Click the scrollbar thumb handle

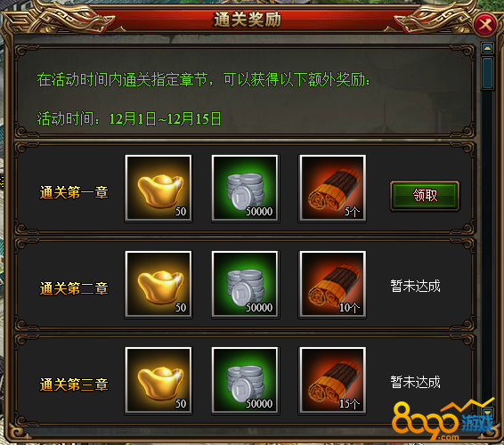tap(488, 73)
